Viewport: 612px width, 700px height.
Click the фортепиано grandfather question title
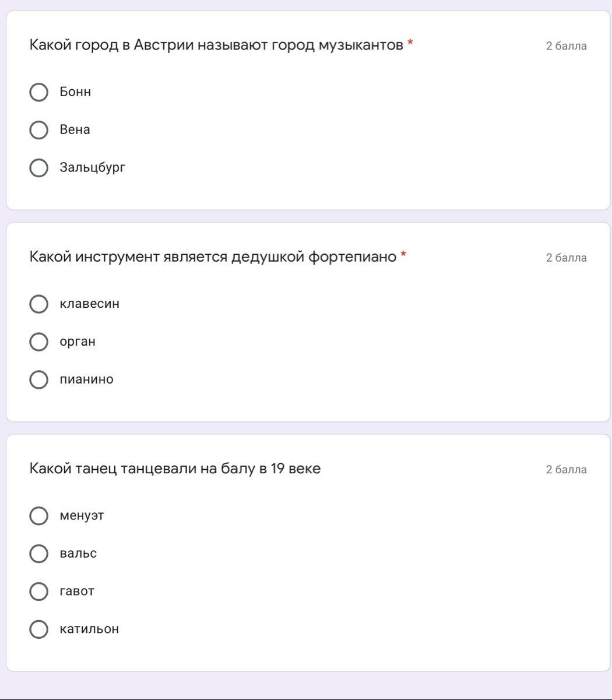point(213,256)
